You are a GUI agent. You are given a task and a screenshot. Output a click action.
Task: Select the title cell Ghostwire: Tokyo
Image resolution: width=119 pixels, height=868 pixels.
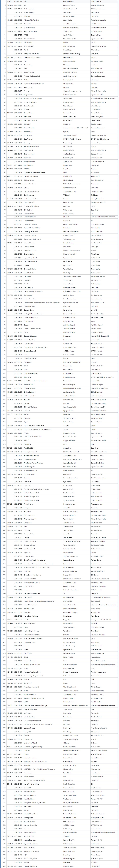(43, 545)
